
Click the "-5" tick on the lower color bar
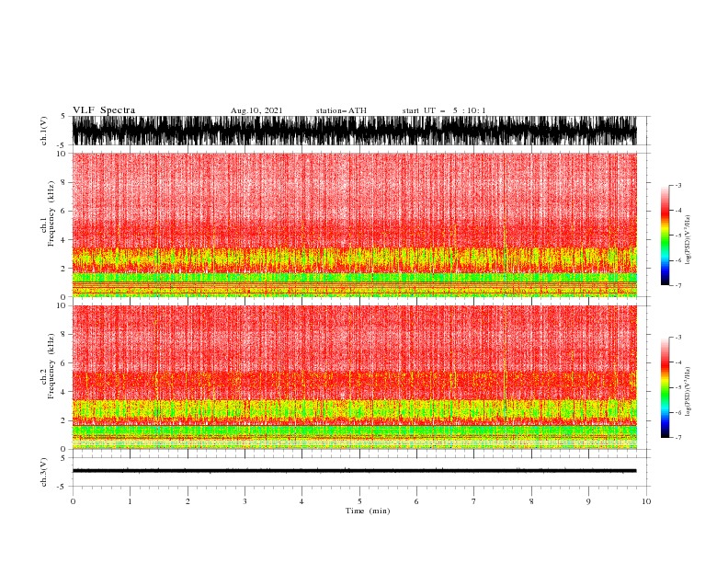(677, 387)
